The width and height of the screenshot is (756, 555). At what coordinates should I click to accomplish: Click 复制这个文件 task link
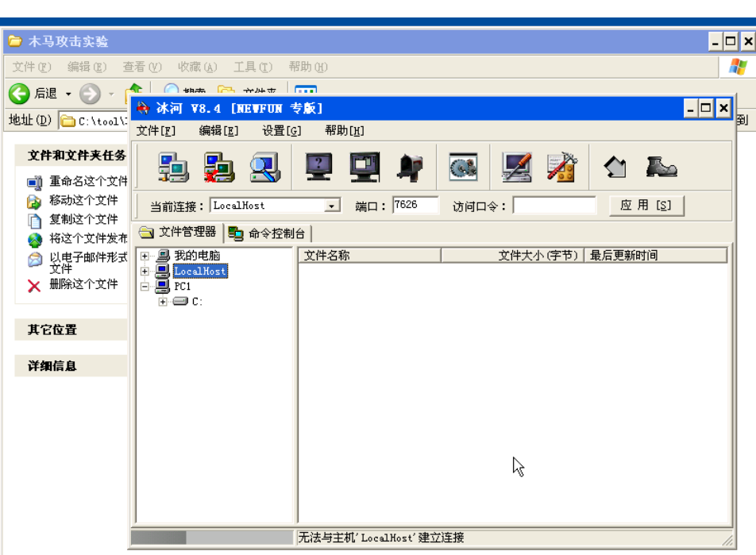click(83, 219)
